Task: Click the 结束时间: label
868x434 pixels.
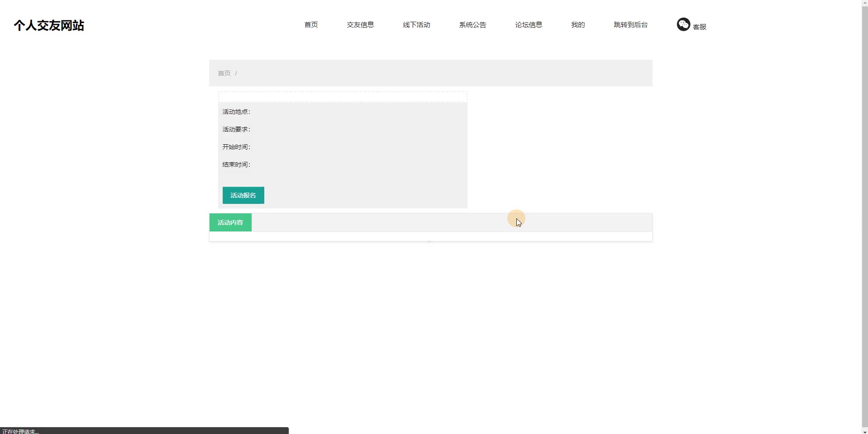Action: 236,165
